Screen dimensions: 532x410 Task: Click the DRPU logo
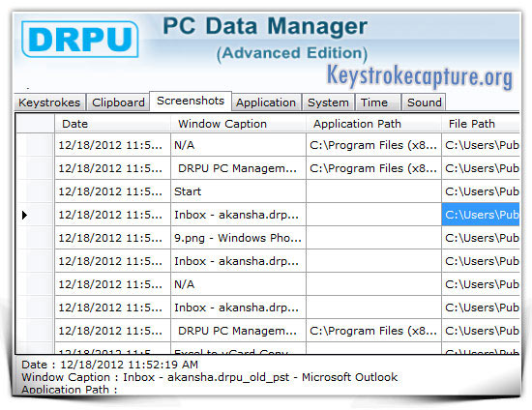(79, 39)
